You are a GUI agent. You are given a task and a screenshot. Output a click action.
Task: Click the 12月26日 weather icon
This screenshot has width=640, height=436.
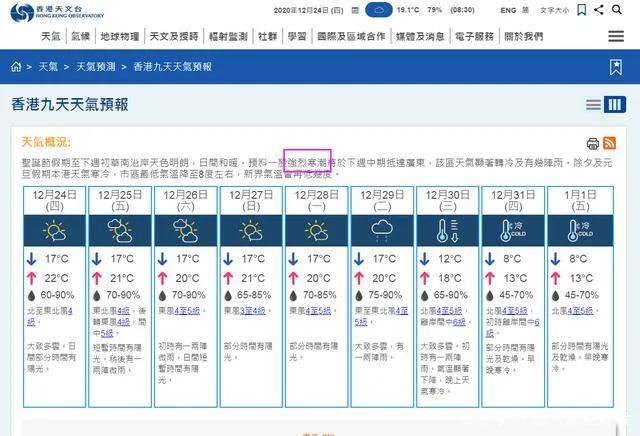(x=185, y=231)
